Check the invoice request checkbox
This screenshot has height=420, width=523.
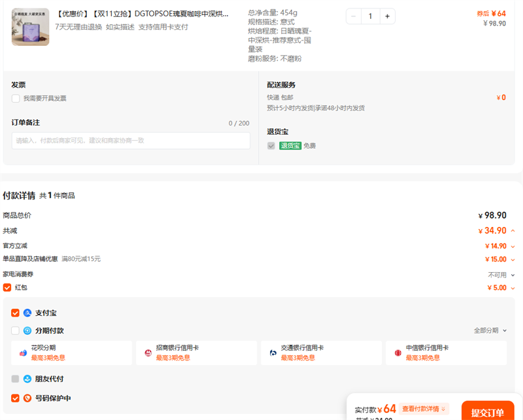pos(15,99)
